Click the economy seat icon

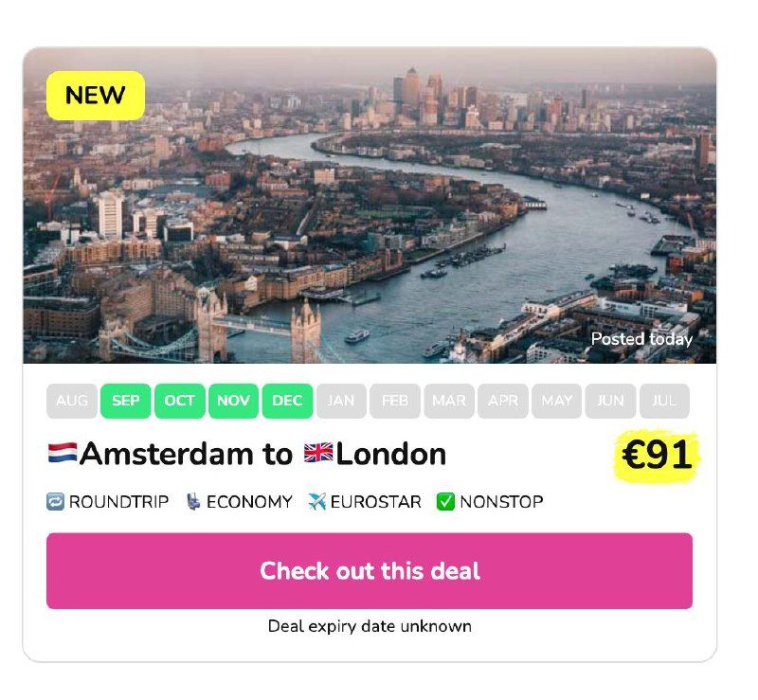[193, 502]
